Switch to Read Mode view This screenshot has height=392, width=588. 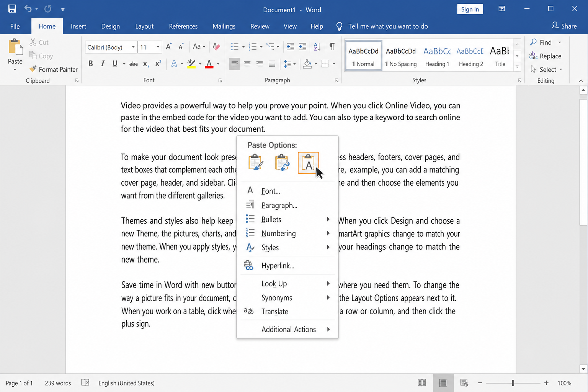422,383
